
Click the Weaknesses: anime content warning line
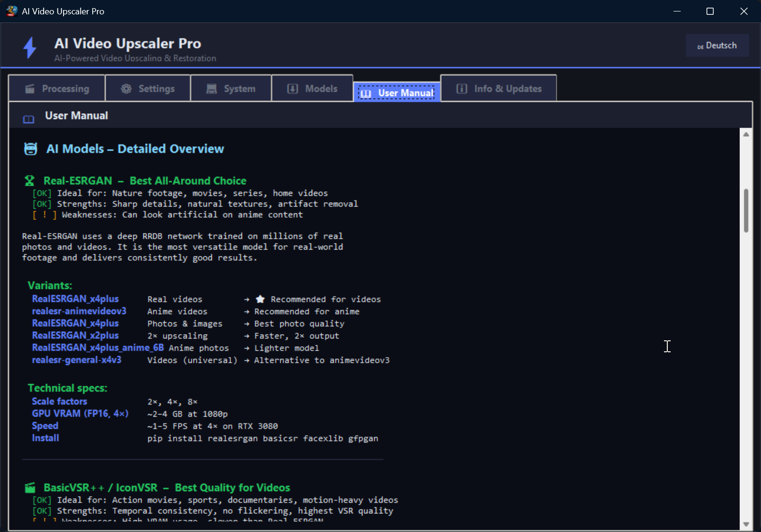tap(167, 215)
